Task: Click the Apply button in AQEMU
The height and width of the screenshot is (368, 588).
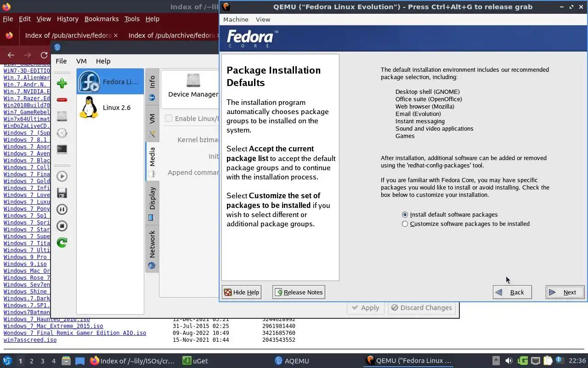Action: pyautogui.click(x=366, y=308)
